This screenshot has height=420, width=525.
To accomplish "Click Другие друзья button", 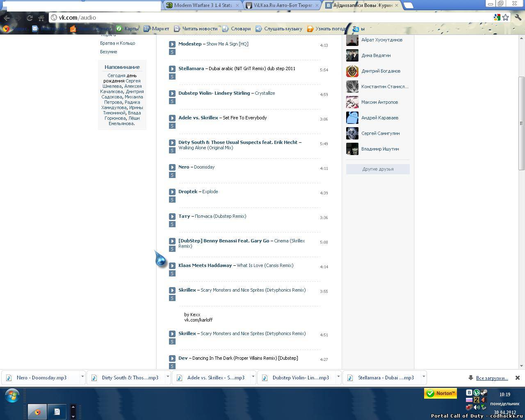I will [x=378, y=169].
